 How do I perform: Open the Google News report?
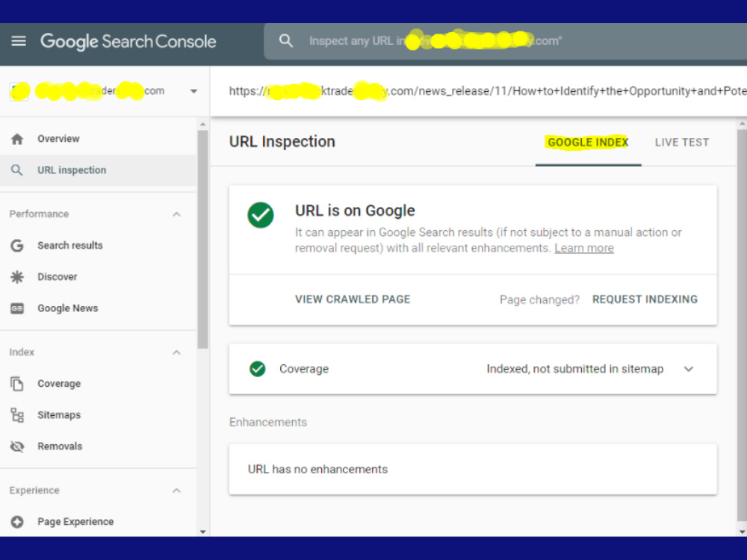click(x=98, y=308)
